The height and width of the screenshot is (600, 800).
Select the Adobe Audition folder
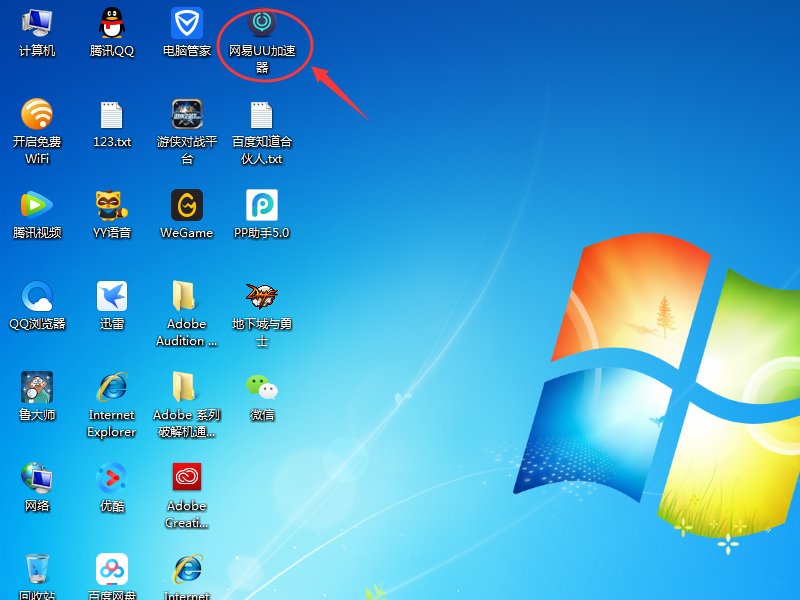click(x=187, y=297)
